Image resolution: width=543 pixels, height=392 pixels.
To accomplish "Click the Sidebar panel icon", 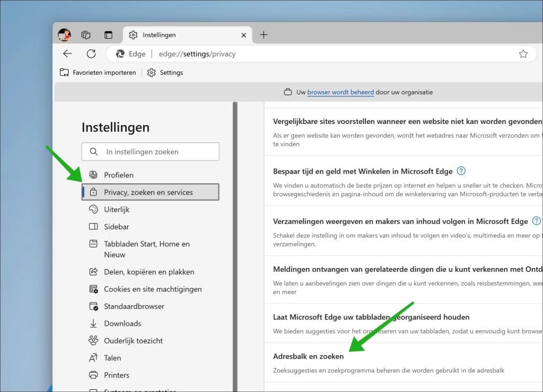I will pyautogui.click(x=93, y=226).
